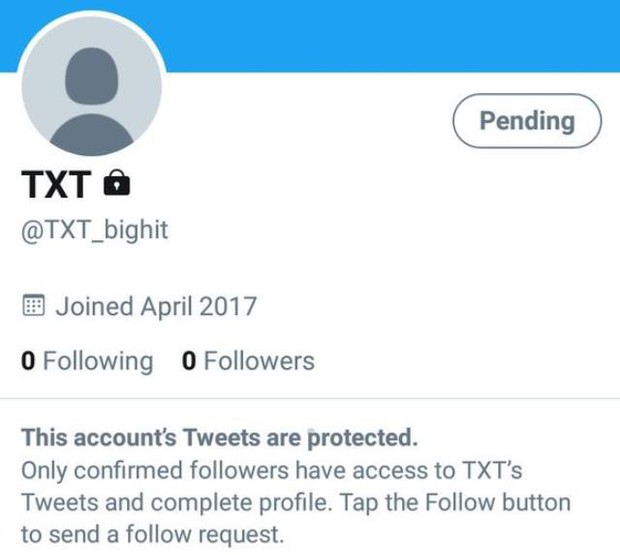
Task: Click the Tap the Follow button text
Action: [455, 503]
